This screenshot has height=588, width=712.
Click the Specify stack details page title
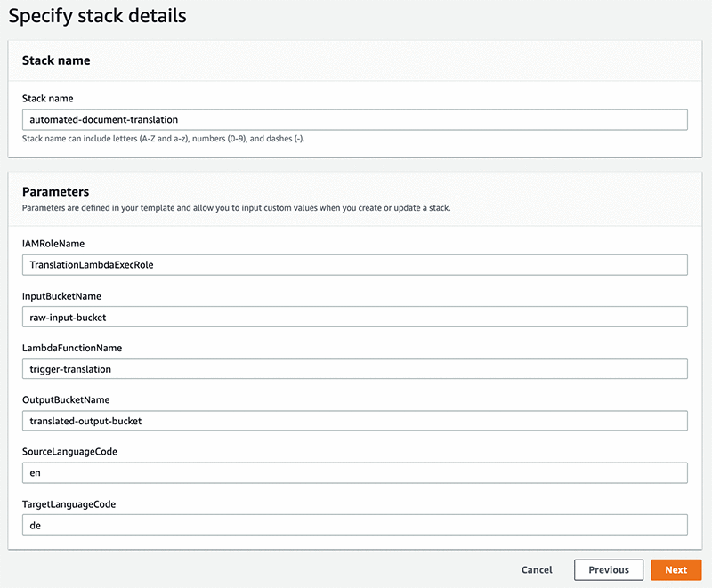[x=98, y=16]
